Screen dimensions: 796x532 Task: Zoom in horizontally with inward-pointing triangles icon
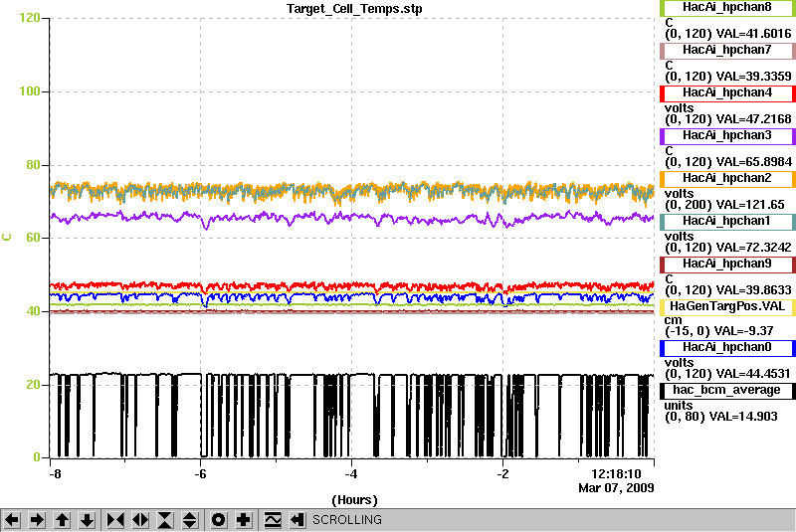(x=115, y=520)
